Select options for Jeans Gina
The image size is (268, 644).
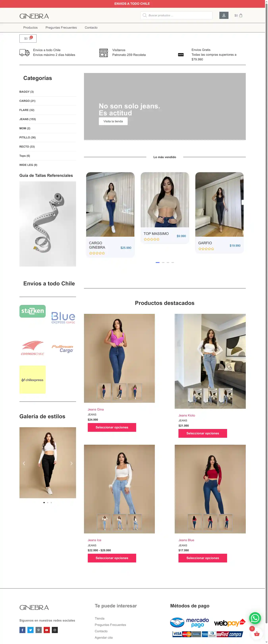pyautogui.click(x=112, y=427)
